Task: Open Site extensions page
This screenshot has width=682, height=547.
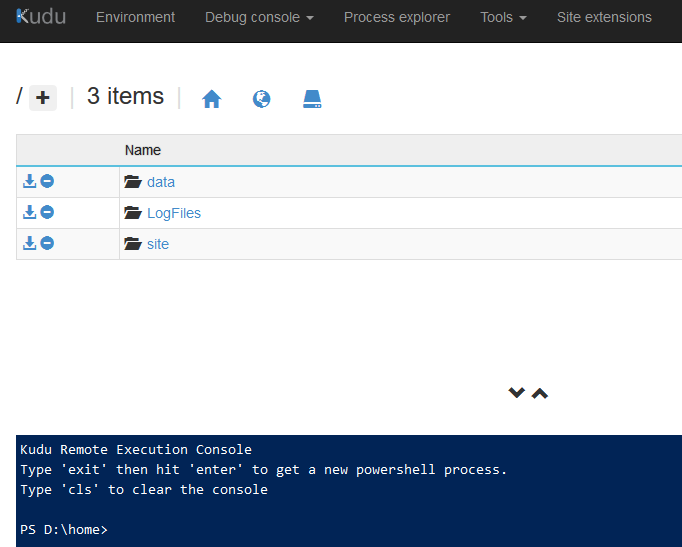Action: pyautogui.click(x=604, y=17)
